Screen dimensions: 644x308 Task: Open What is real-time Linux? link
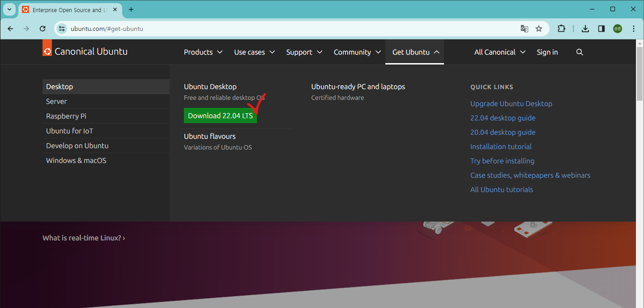pyautogui.click(x=84, y=238)
